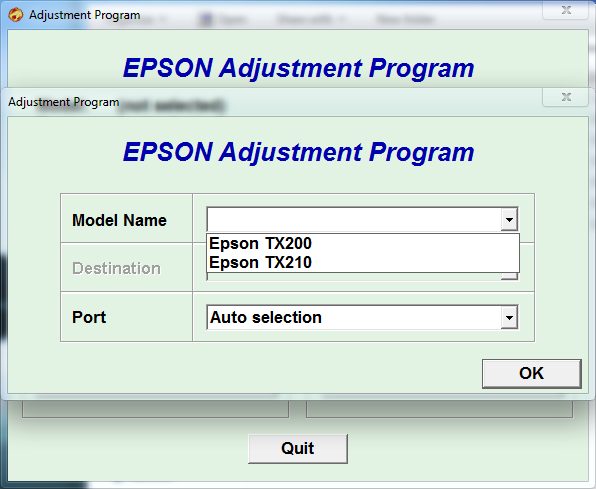596x489 pixels.
Task: Select Epson TX200 from model list
Action: [363, 243]
